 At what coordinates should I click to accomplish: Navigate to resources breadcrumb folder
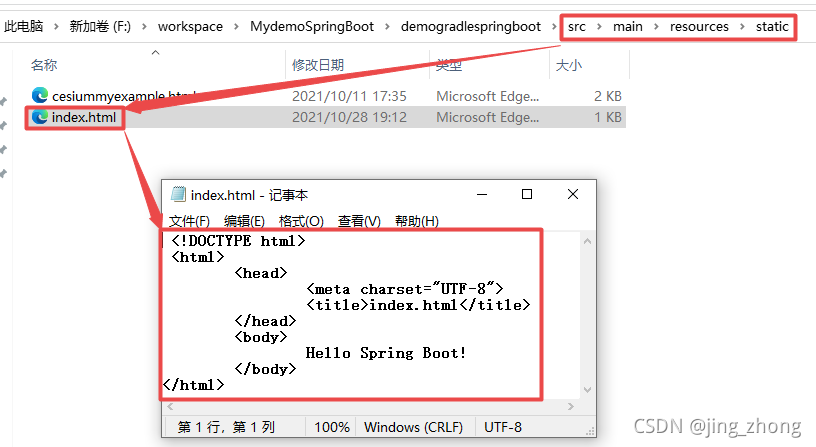[x=699, y=27]
